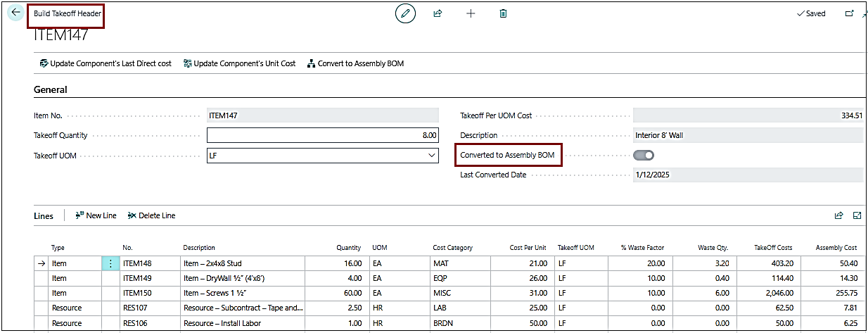Viewport: 868px width, 333px height.
Task: Open the Lines section menu
Action: click(44, 215)
